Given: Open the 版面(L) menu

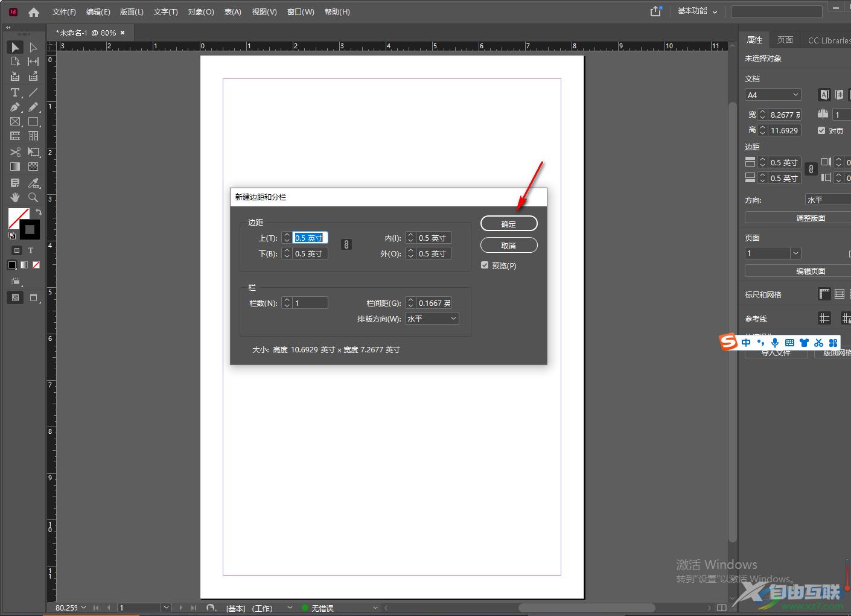Looking at the screenshot, I should click(132, 12).
